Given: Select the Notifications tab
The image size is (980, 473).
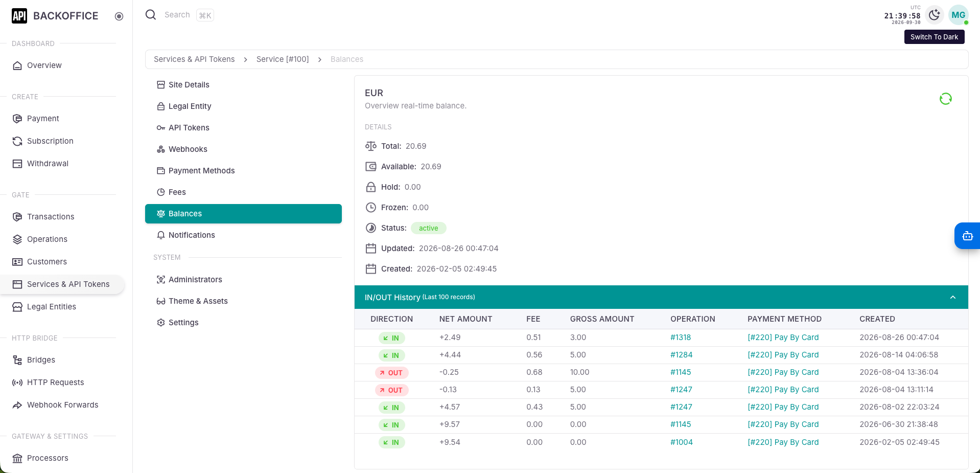Looking at the screenshot, I should tap(243, 235).
